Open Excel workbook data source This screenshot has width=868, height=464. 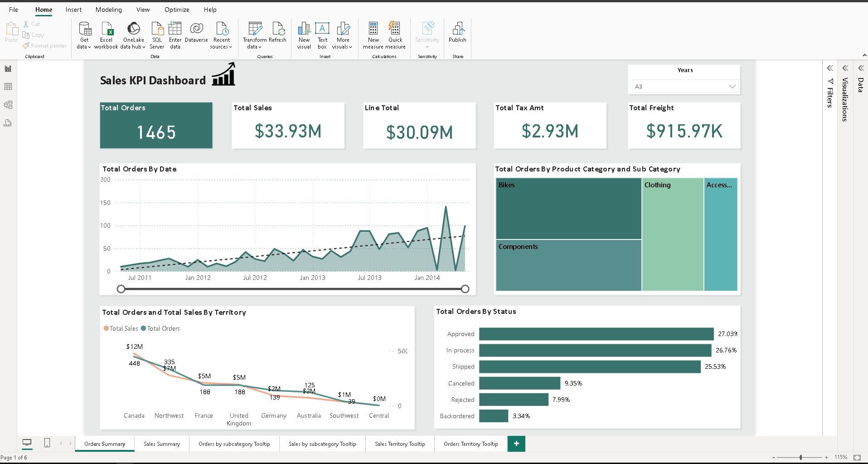107,29
